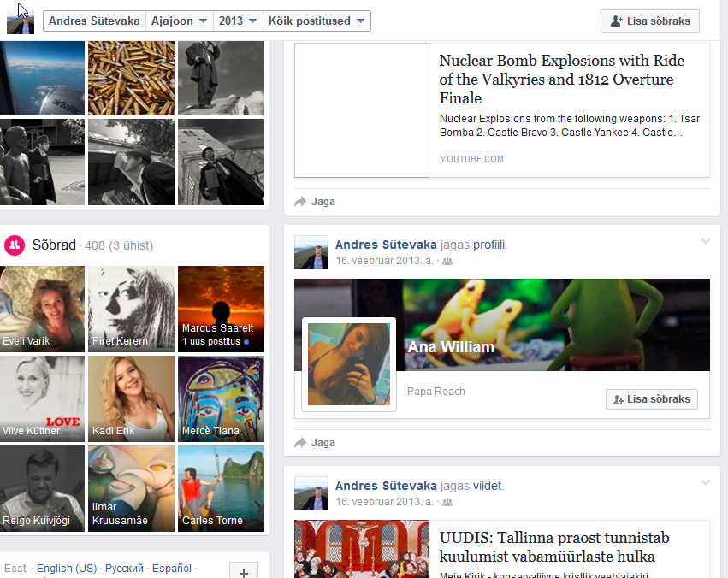Switch language to English (US)
Viewport: 728px width, 578px height.
pyautogui.click(x=67, y=569)
